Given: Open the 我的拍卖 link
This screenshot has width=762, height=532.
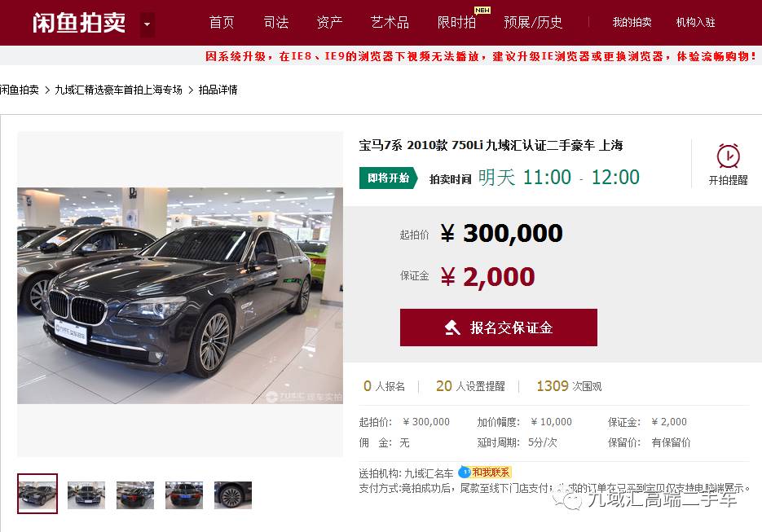Looking at the screenshot, I should pyautogui.click(x=632, y=22).
